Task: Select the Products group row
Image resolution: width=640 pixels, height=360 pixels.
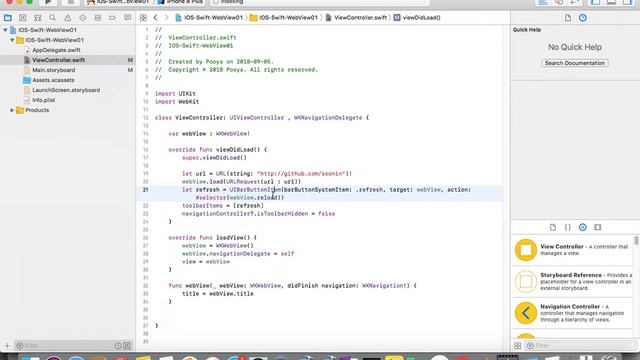Action: point(37,110)
